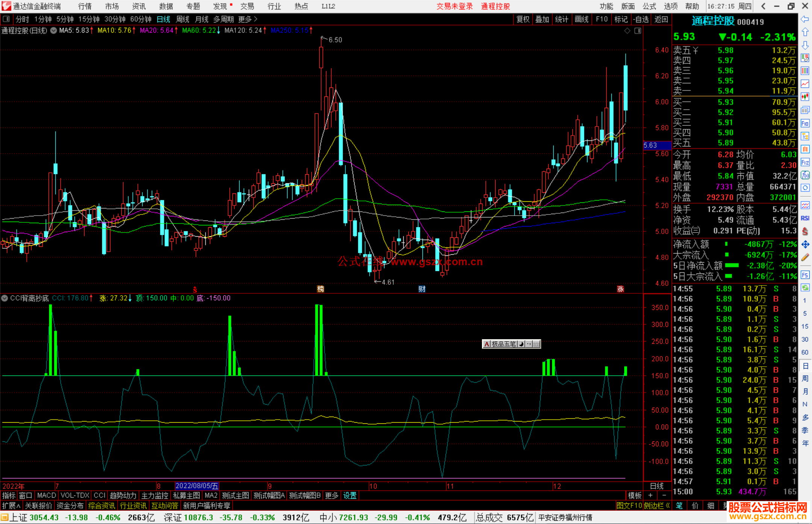
Task: Open the 行情 menu
Action: click(x=85, y=6)
